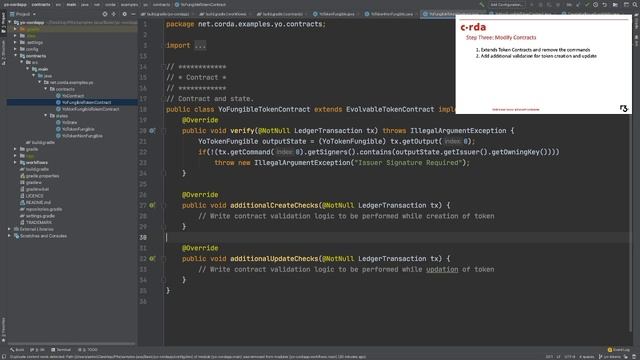Expand External Libraries node
Viewport: 640px width, 360px height.
(9, 229)
